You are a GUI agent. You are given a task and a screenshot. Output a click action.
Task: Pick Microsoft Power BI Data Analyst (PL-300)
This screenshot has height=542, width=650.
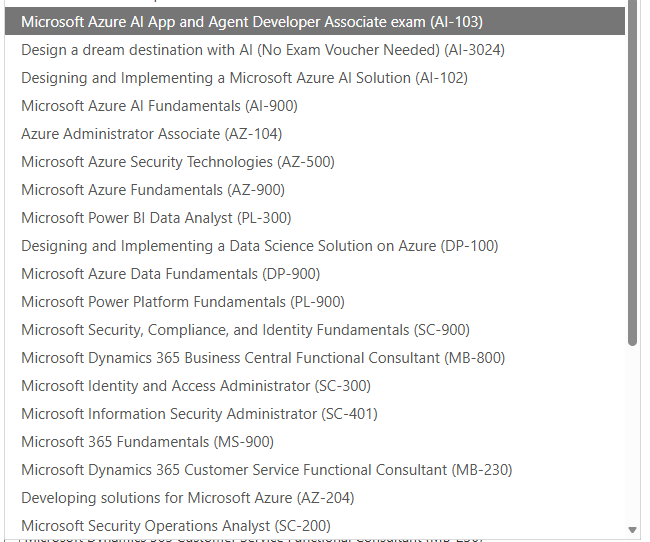315,218
